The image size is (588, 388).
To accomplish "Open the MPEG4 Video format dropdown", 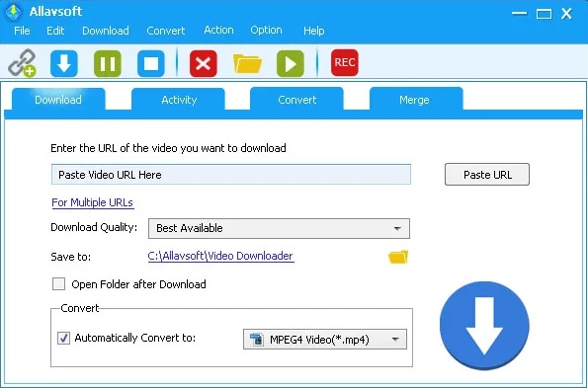I will point(325,340).
